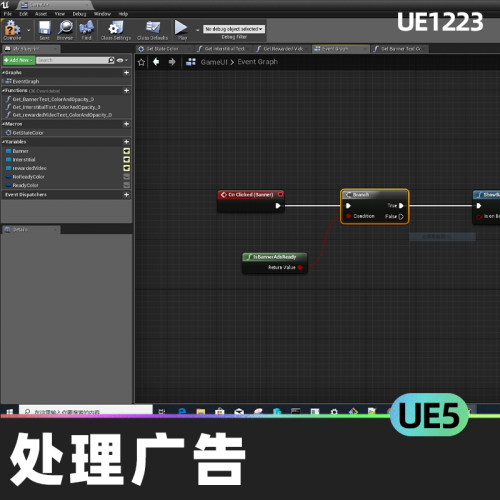Click the False output pin on Branch
The height and width of the screenshot is (500, 500).
click(x=401, y=217)
